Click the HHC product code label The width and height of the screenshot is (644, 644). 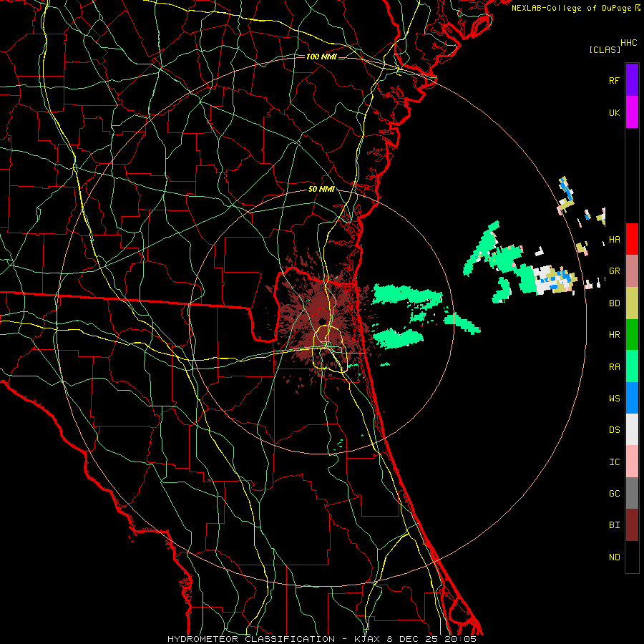[x=628, y=43]
